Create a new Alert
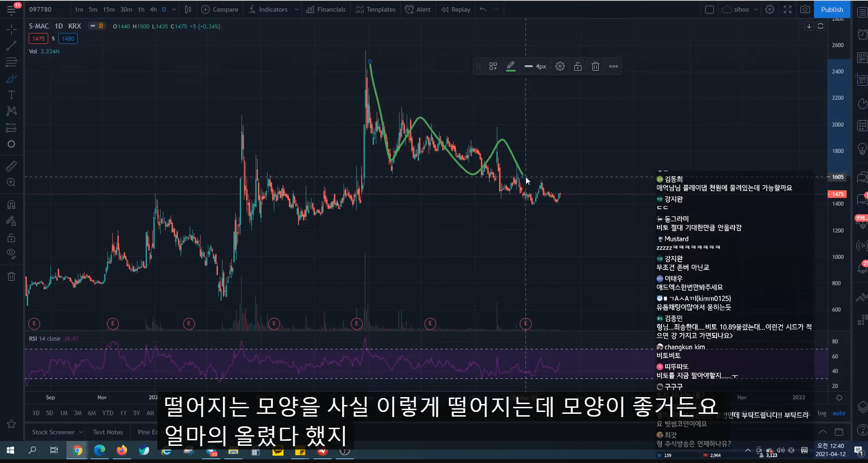 pos(418,9)
